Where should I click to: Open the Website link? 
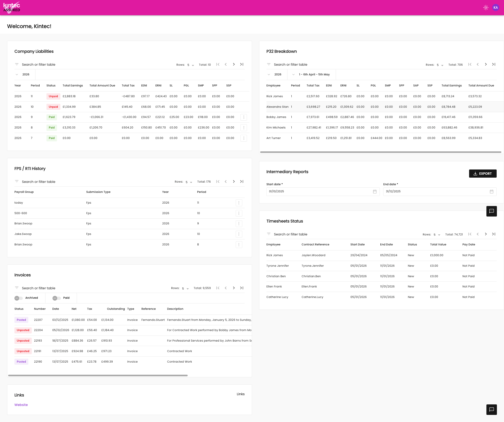[21, 405]
